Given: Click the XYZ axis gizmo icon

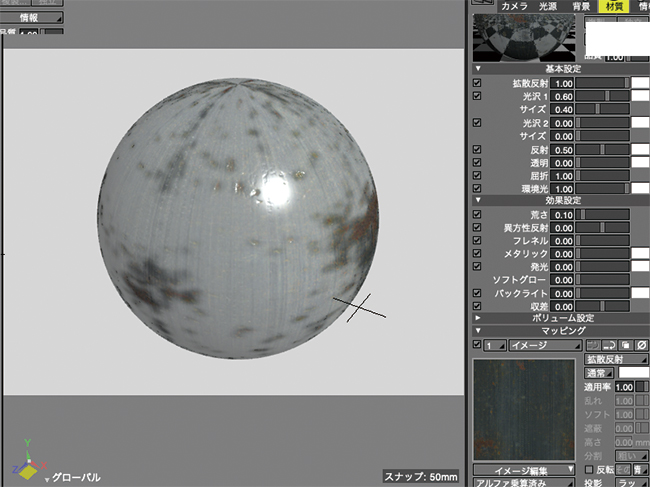Looking at the screenshot, I should [x=28, y=461].
